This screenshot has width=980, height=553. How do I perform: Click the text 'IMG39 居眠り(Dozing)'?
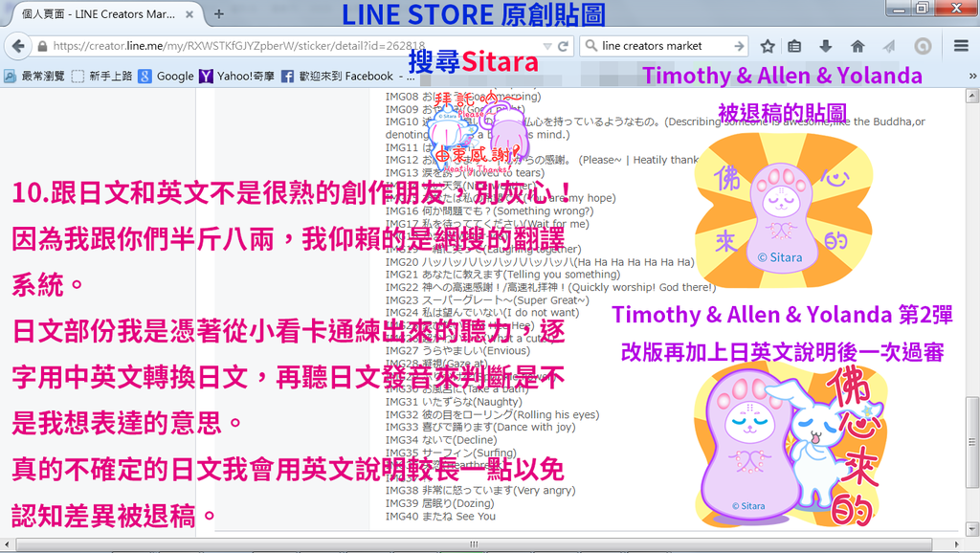[x=439, y=503]
